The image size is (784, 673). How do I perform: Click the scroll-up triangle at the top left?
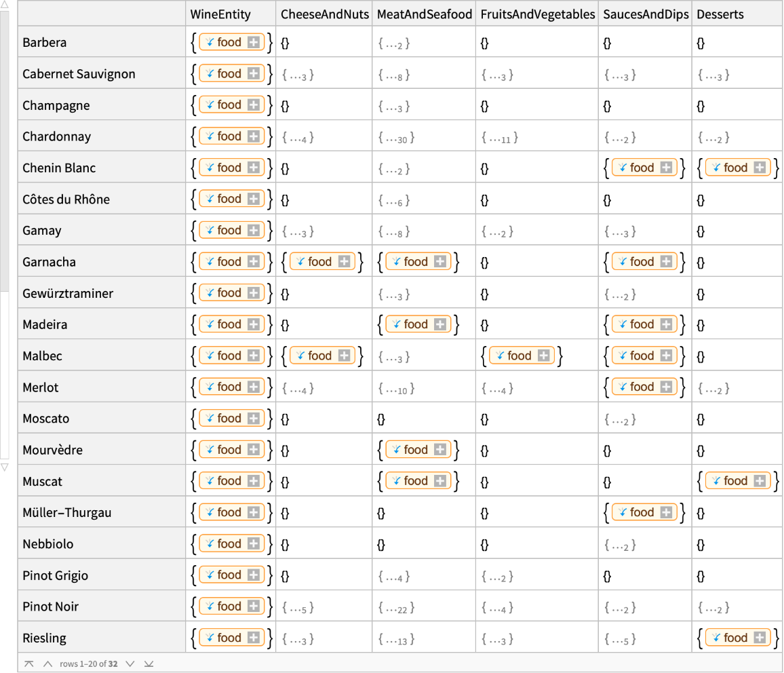pos(4,5)
